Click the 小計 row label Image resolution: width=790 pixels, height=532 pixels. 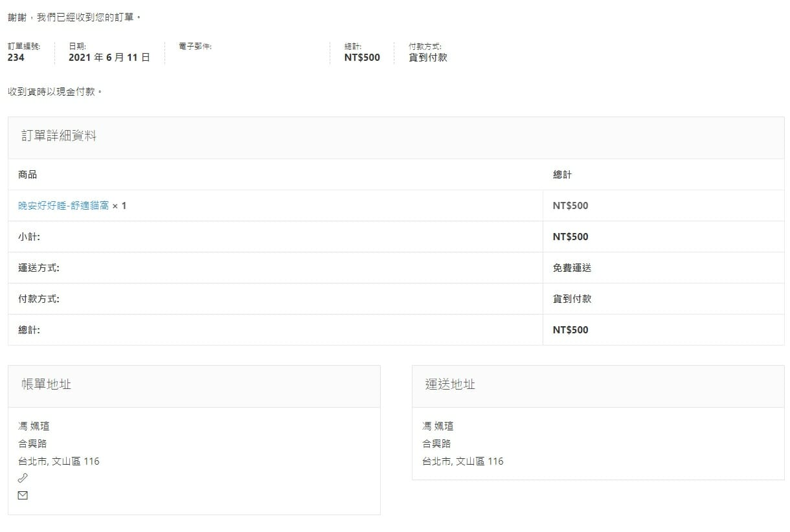[x=29, y=237]
